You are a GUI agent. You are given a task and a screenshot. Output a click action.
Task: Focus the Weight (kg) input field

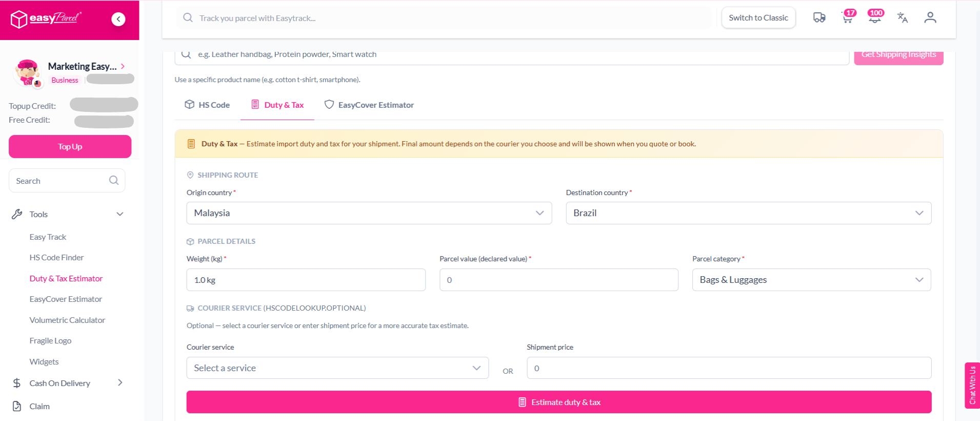coord(306,280)
